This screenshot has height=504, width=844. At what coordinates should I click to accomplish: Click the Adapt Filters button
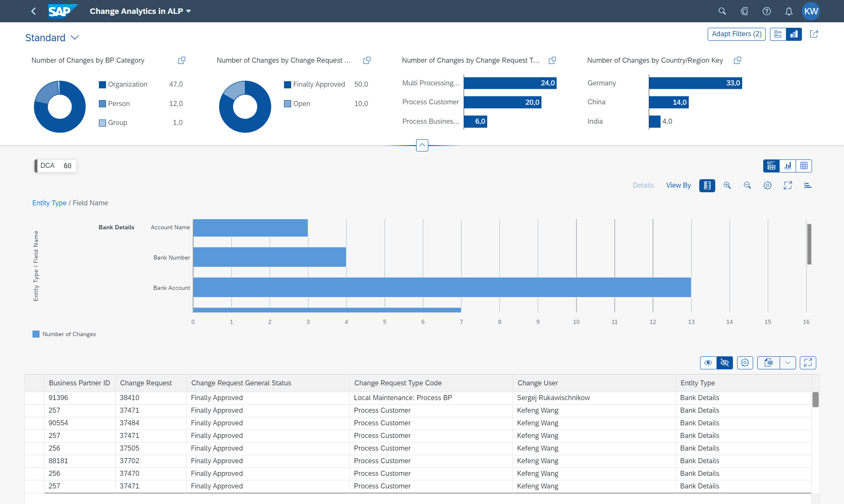click(735, 34)
